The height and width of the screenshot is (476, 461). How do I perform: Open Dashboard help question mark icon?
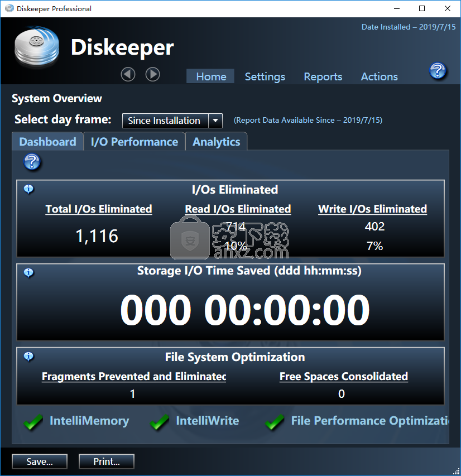point(32,162)
